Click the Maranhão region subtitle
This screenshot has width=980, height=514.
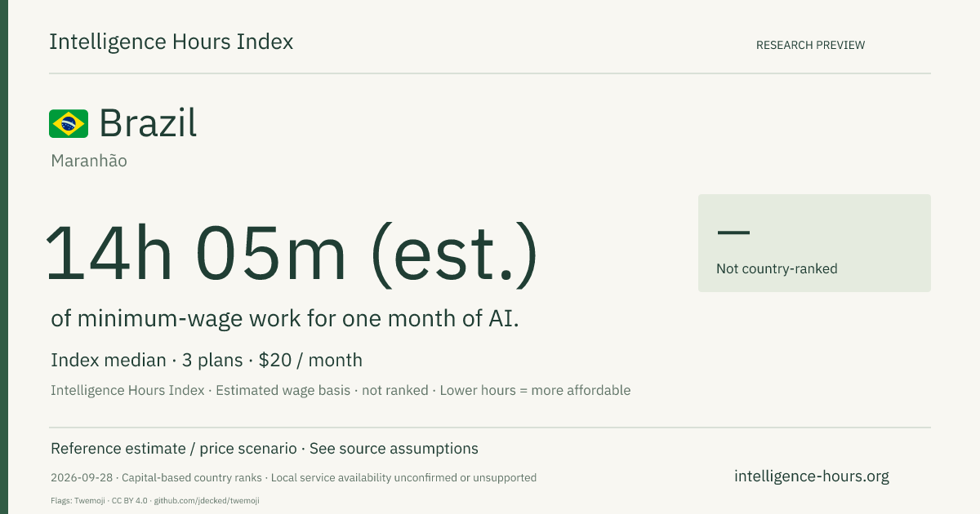pyautogui.click(x=89, y=161)
